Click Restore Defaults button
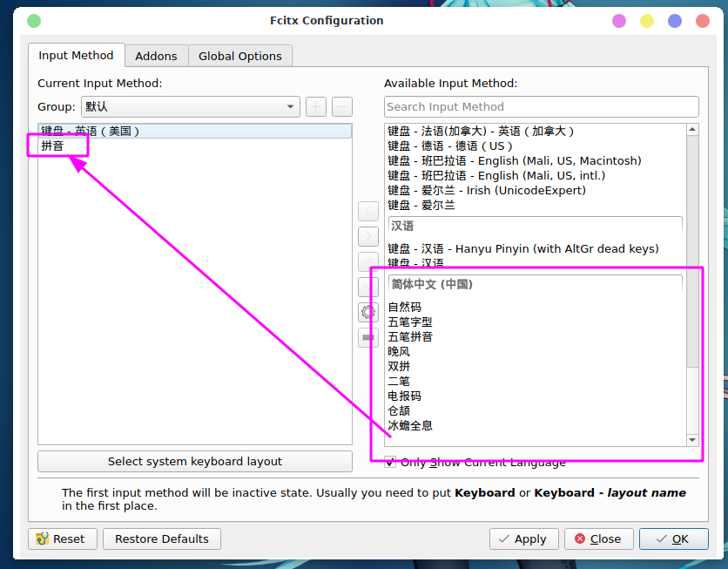 [162, 539]
